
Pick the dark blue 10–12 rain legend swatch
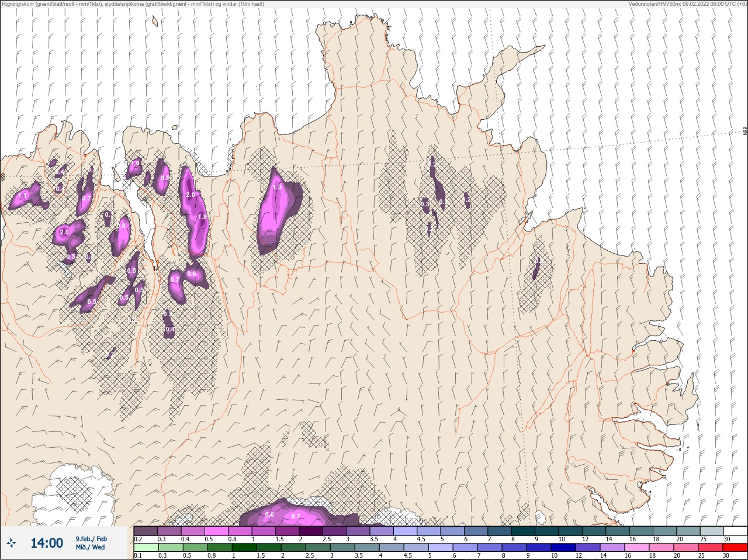[x=563, y=548]
